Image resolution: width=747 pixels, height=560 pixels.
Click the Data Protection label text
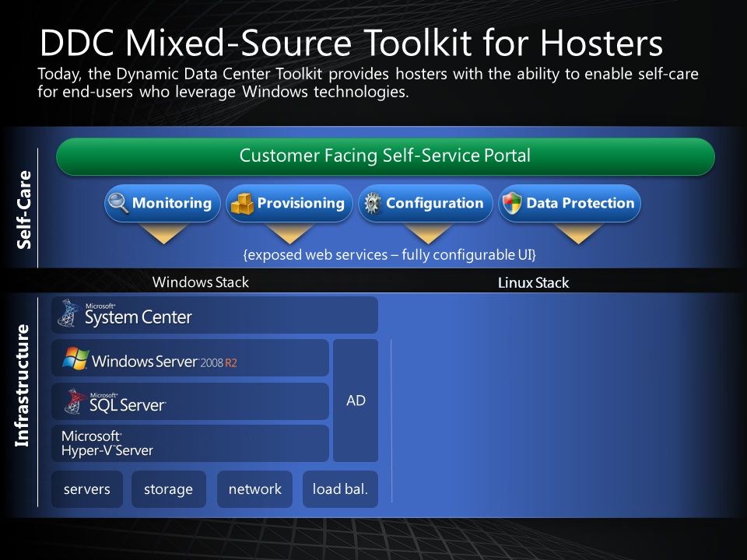click(x=580, y=203)
